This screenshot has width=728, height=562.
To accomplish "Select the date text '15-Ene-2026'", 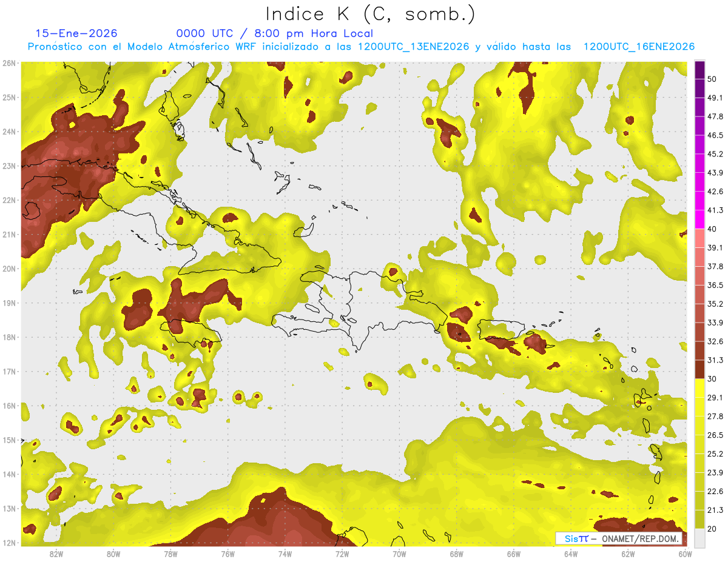I will [76, 33].
